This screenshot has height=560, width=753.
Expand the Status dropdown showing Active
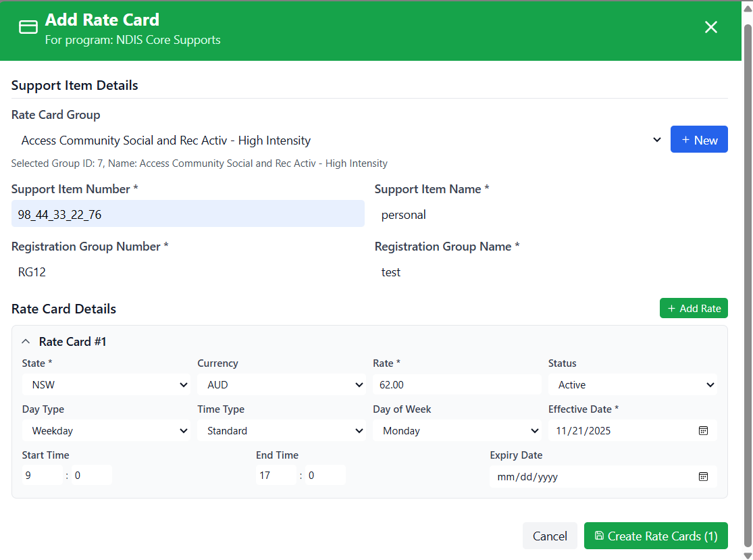coord(632,385)
